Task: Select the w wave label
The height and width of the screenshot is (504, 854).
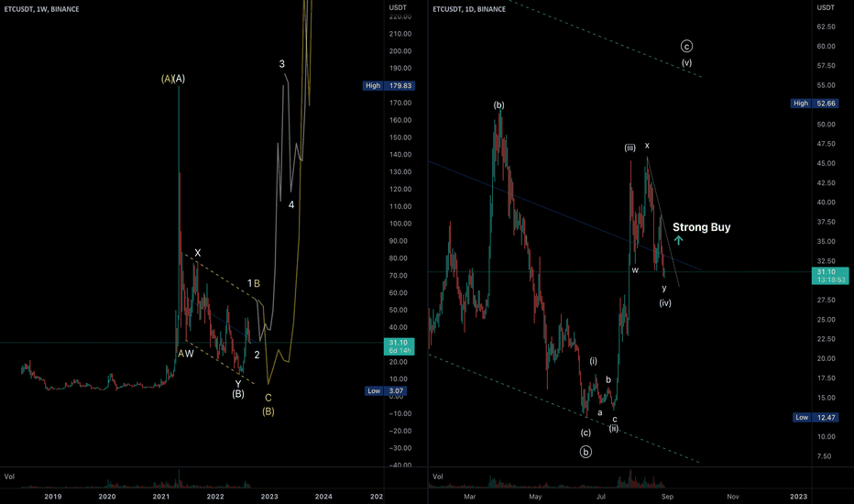Action: 635,269
